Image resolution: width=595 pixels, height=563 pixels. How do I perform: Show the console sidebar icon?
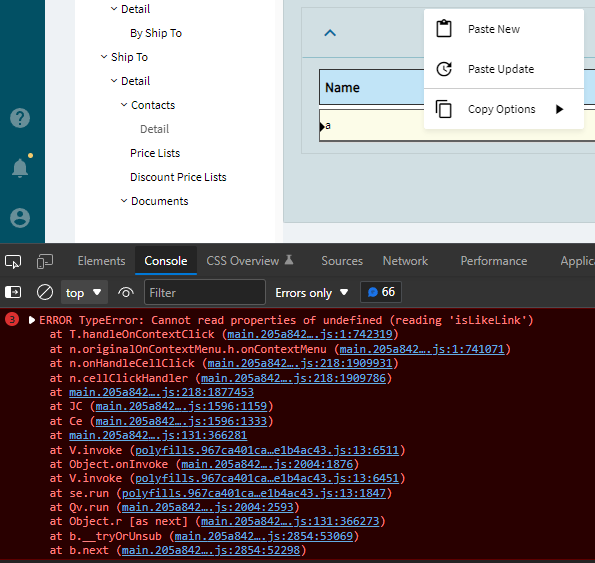[x=13, y=292]
